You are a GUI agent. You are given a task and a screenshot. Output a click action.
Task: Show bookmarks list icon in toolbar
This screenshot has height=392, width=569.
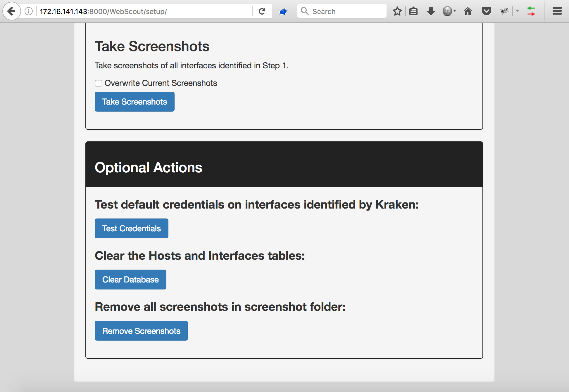(413, 11)
